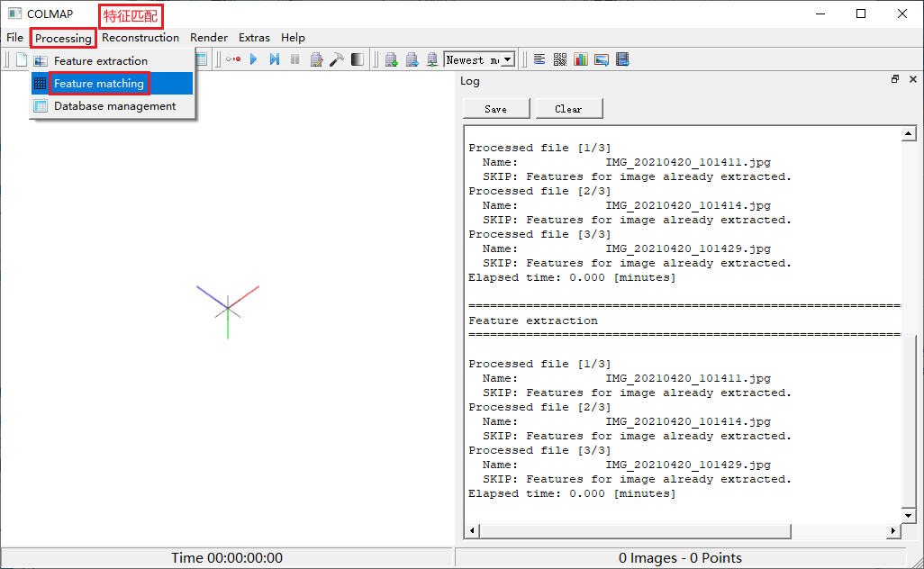Float the Log panel
Image resolution: width=924 pixels, height=569 pixels.
(x=895, y=79)
